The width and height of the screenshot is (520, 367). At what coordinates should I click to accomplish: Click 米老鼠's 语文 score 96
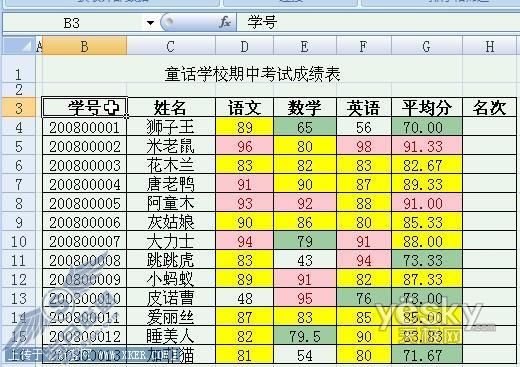click(x=244, y=146)
